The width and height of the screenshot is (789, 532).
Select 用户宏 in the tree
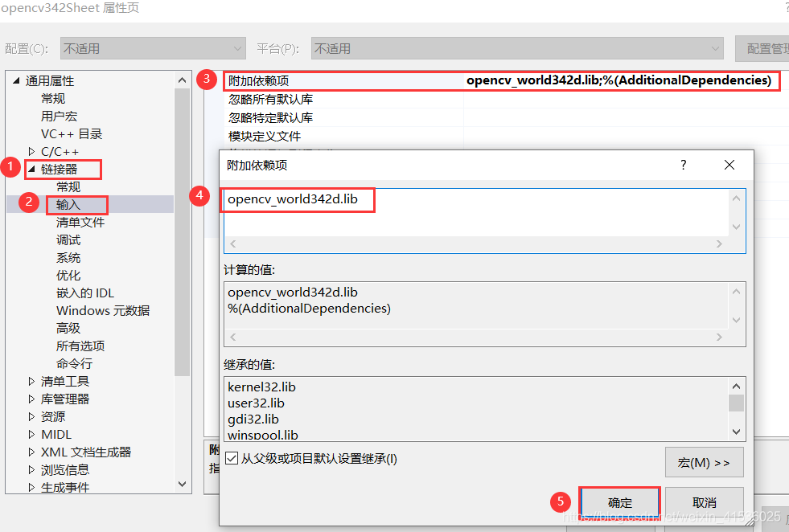[x=59, y=117]
